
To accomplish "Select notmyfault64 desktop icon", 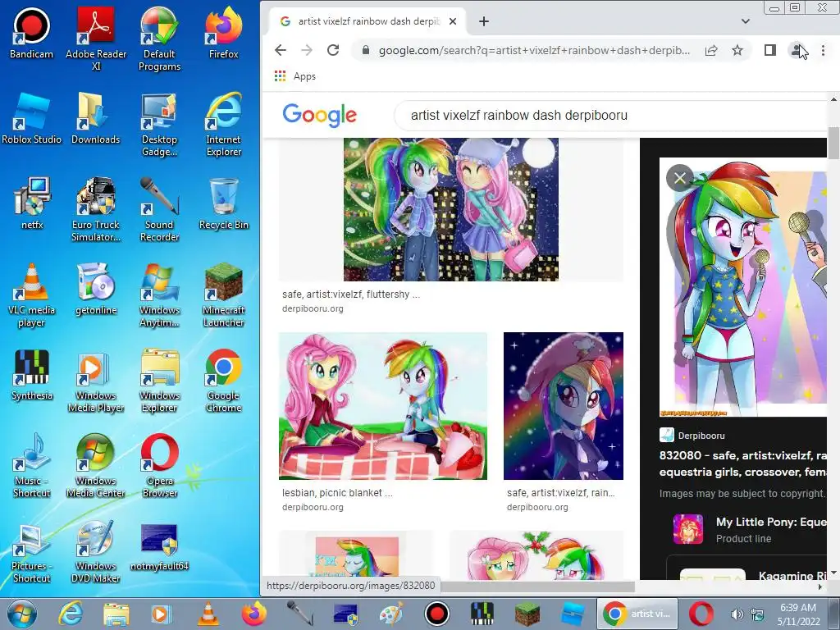I will [x=159, y=546].
